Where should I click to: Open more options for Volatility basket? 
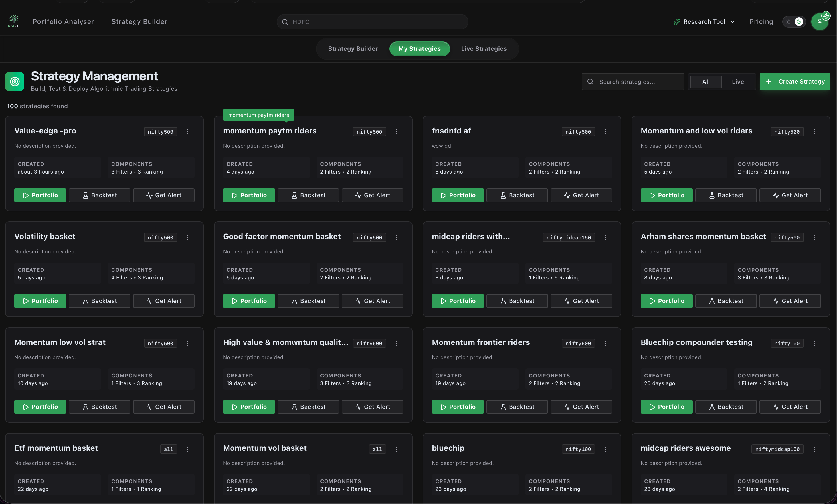click(187, 237)
